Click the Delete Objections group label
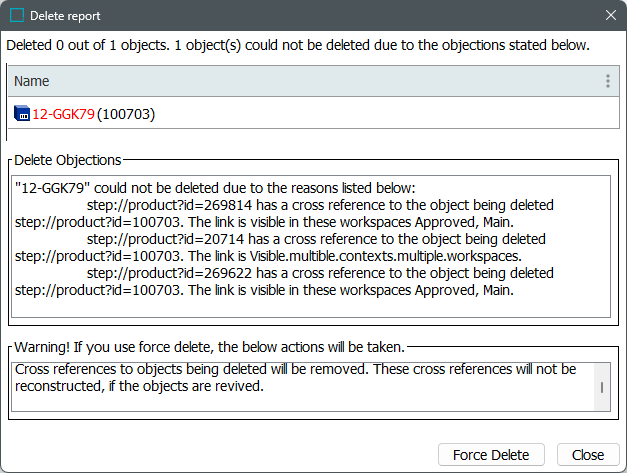This screenshot has width=627, height=473. 68,159
